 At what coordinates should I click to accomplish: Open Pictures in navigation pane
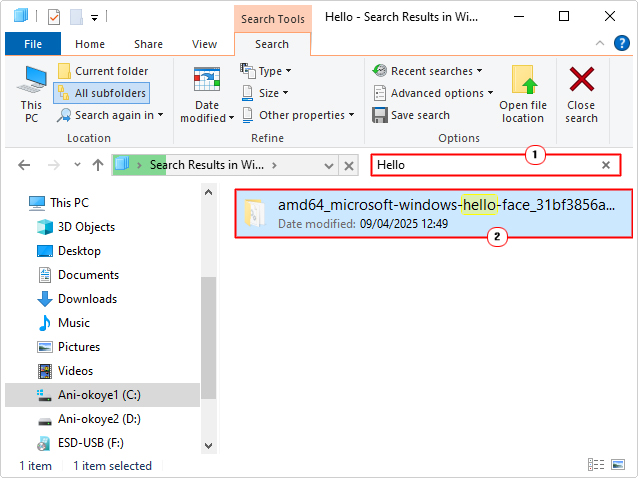point(68,347)
